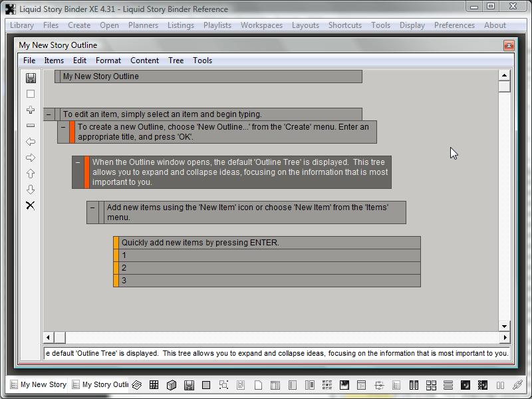Screen dimensions: 532x399
Task: Move item up with the up arrow icon
Action: pyautogui.click(x=31, y=174)
